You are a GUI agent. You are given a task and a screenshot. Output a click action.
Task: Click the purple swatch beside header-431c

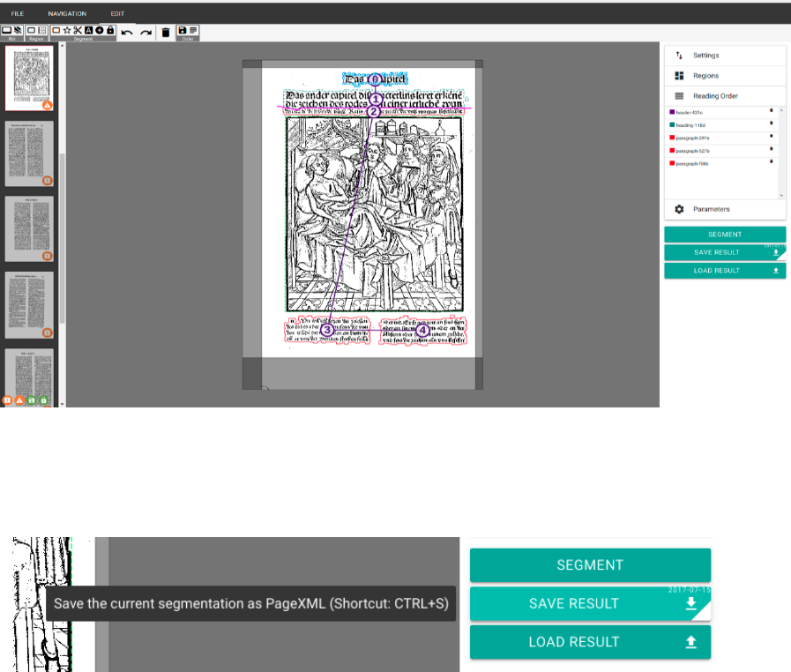(x=672, y=112)
